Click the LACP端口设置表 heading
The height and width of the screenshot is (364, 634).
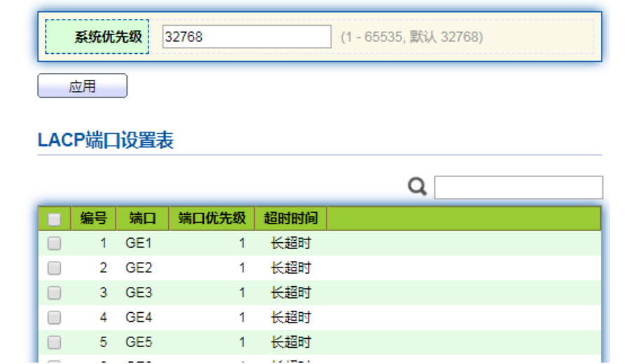click(106, 141)
